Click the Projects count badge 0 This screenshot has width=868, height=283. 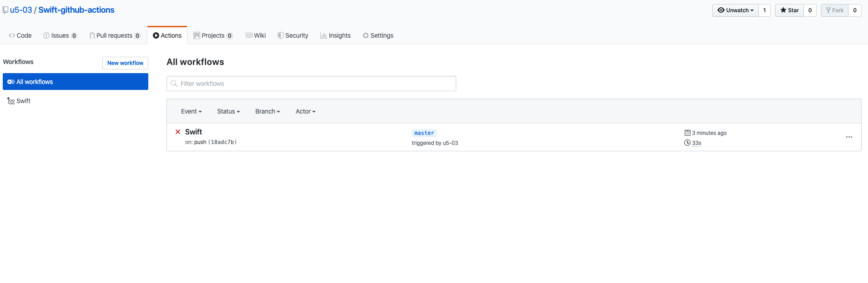230,36
